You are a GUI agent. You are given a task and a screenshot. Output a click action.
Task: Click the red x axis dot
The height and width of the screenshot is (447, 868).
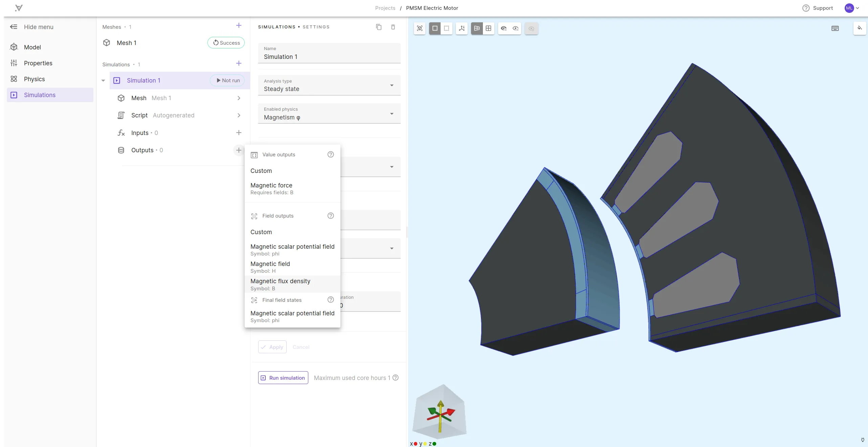tap(416, 444)
